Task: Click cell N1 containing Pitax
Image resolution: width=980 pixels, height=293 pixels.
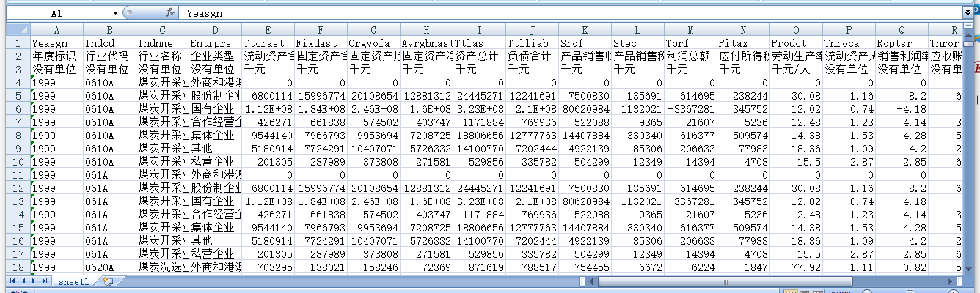Action: [x=743, y=42]
